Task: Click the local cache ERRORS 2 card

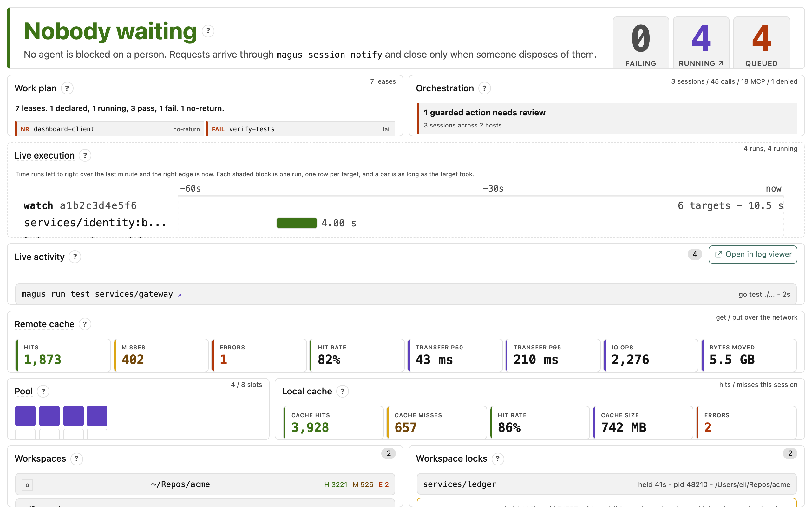Action: pyautogui.click(x=746, y=423)
